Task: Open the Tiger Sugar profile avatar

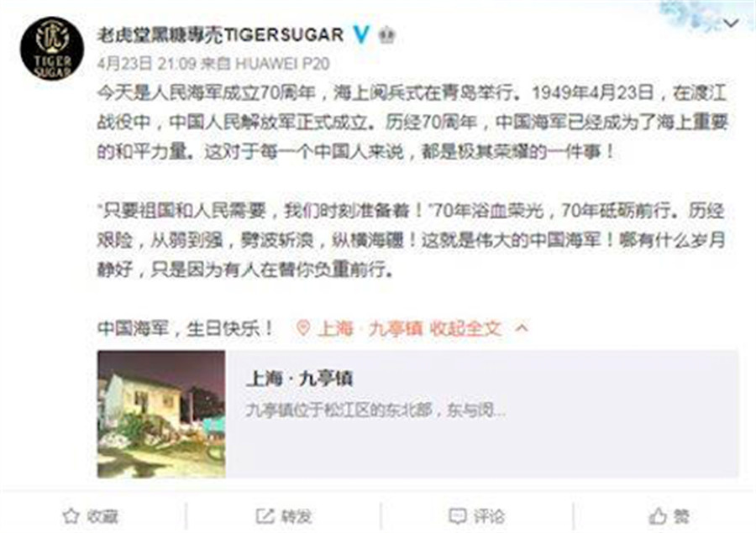Action: tap(52, 49)
